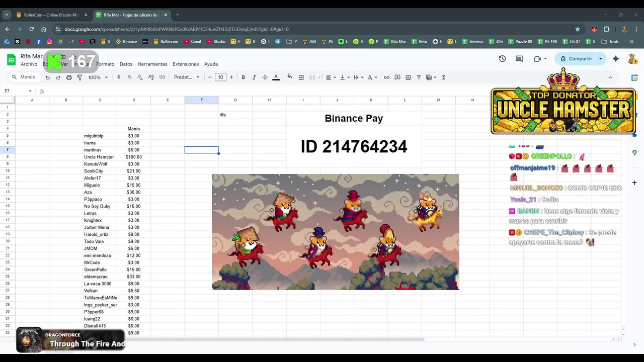Toggle italic formatting

pyautogui.click(x=254, y=77)
